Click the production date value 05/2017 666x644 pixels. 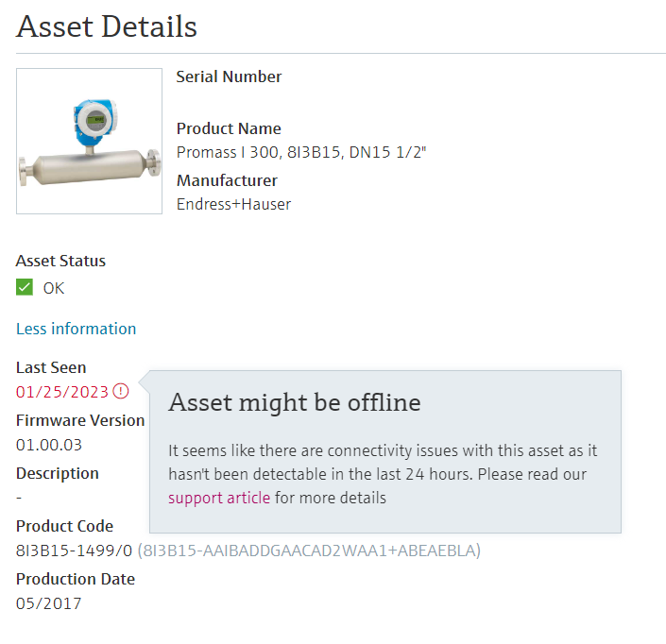coord(48,602)
